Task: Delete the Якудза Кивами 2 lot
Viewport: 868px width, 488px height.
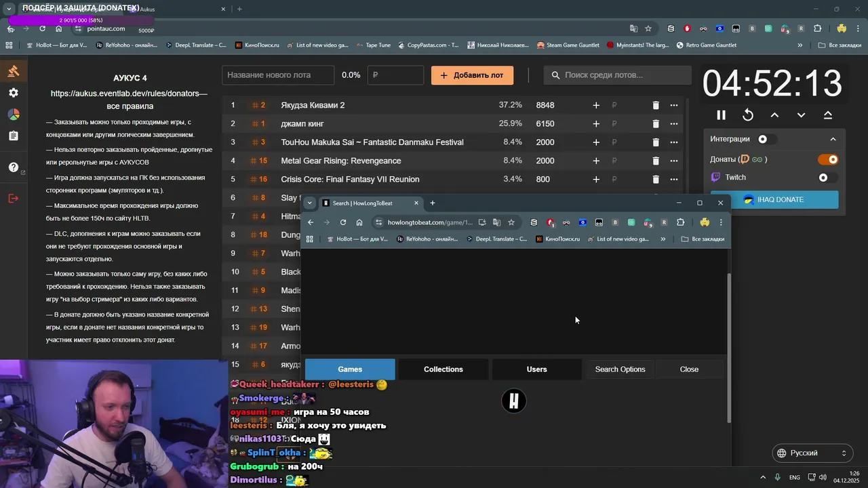Action: point(655,105)
